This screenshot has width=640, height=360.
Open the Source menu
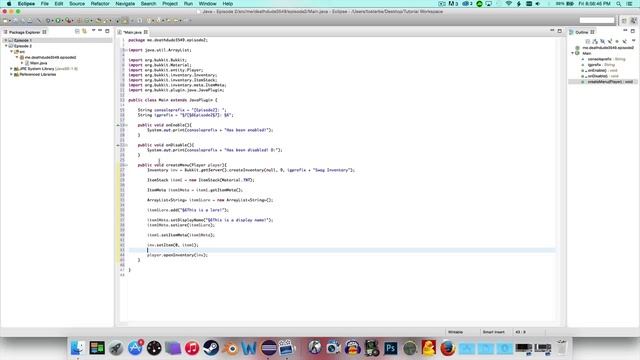tap(77, 4)
